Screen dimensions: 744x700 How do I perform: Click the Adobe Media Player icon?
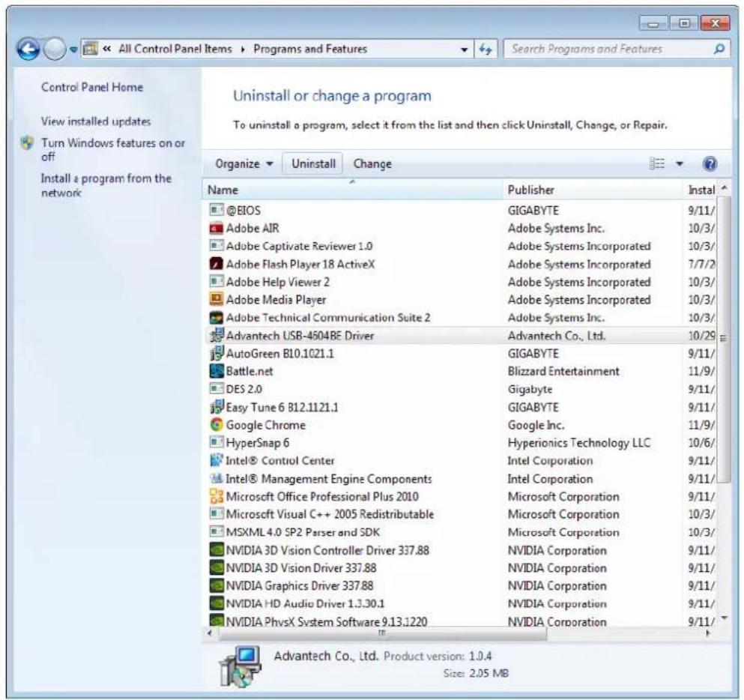click(x=217, y=300)
